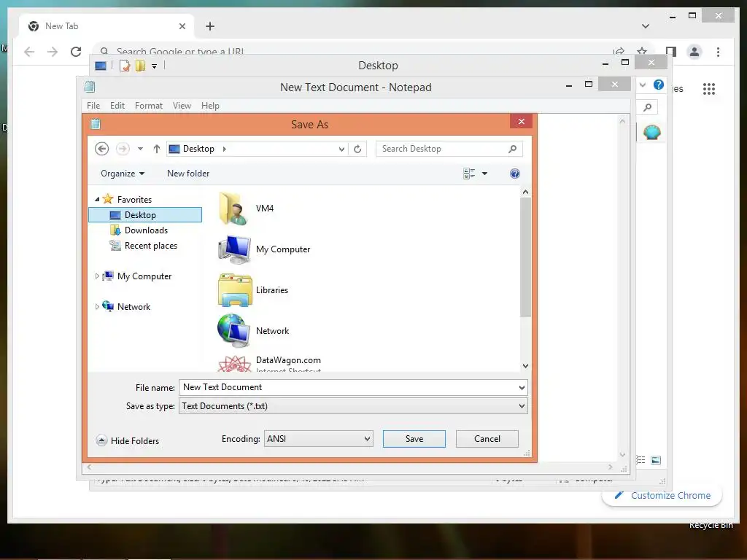The width and height of the screenshot is (747, 560).
Task: Select Network label in navigation pane
Action: pyautogui.click(x=134, y=307)
